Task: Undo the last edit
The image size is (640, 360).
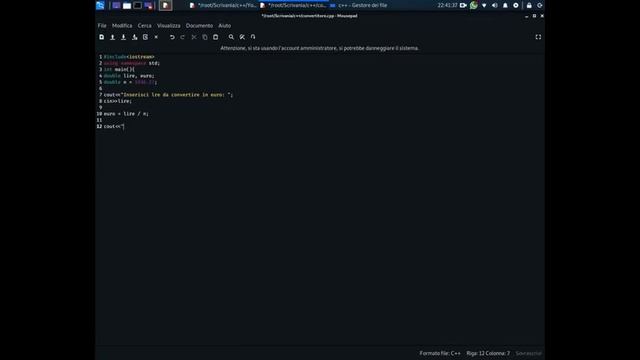Action: click(x=172, y=37)
